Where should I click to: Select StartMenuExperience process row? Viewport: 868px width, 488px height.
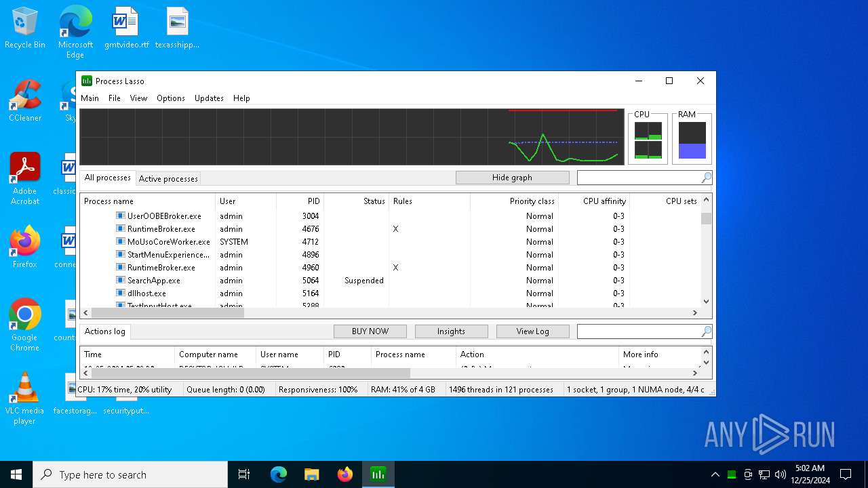click(x=391, y=255)
